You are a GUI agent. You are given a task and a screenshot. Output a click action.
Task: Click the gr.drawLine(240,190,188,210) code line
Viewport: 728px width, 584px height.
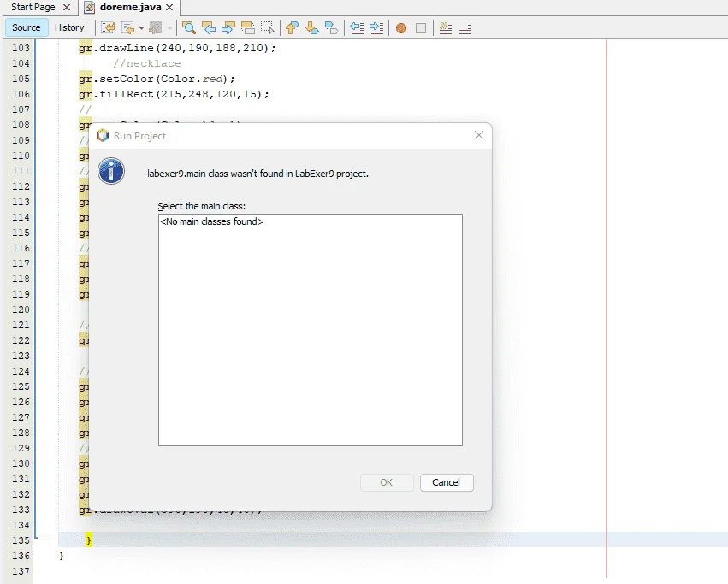177,48
